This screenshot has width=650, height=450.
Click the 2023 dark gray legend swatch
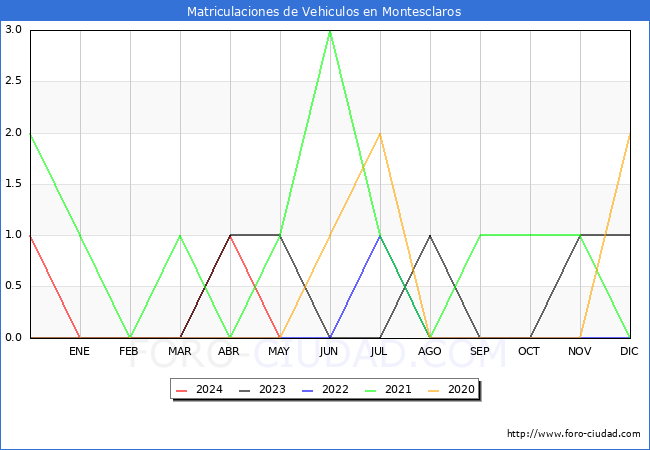click(x=245, y=390)
